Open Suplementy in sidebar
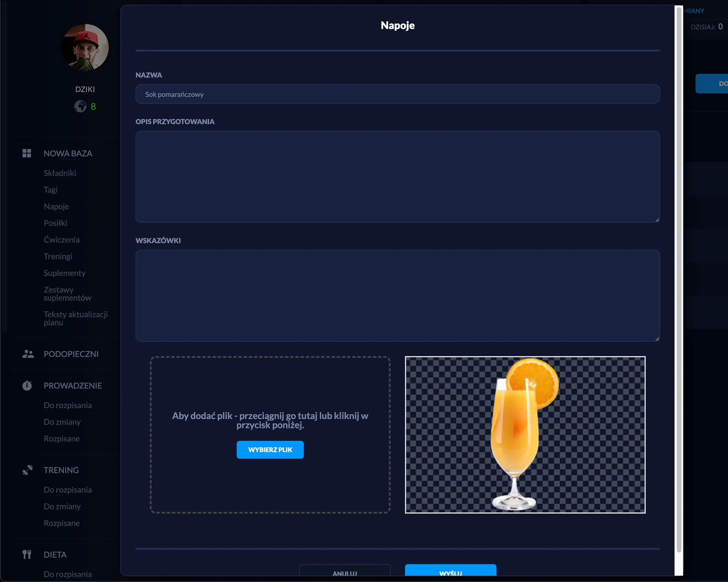This screenshot has height=582, width=728. coord(65,273)
